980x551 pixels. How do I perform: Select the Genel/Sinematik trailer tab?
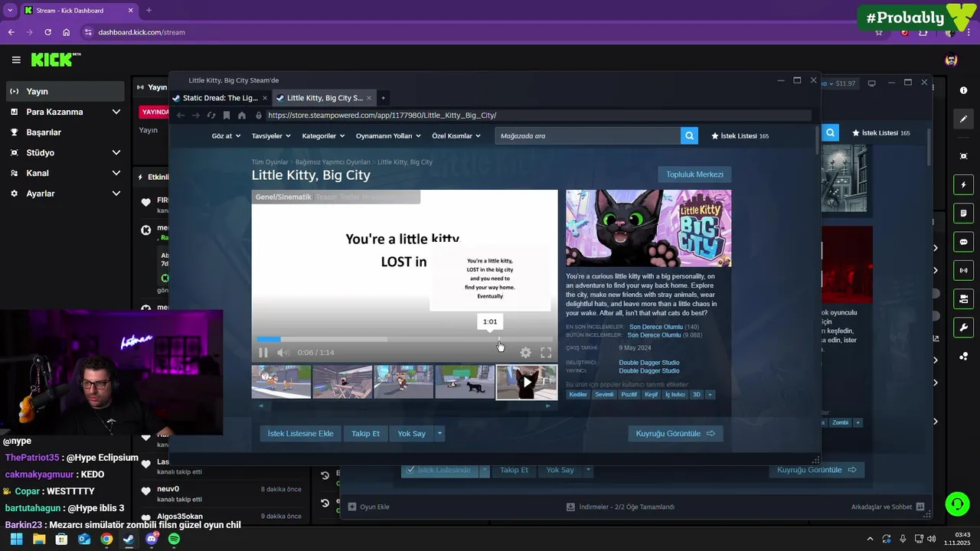(x=283, y=197)
